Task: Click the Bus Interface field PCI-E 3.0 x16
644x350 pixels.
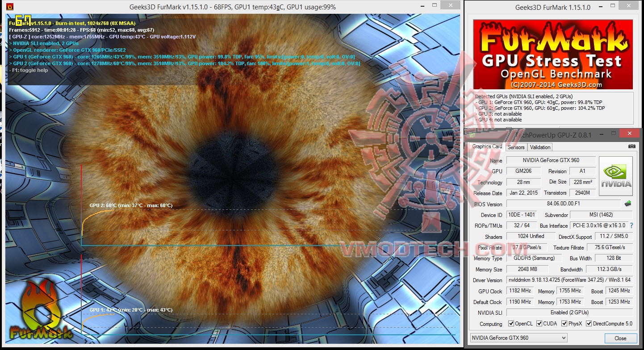Action: coord(599,225)
